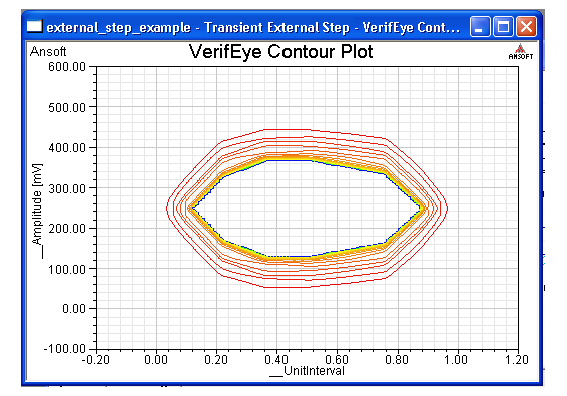Image resolution: width=567 pixels, height=396 pixels.
Task: Click the -0.20 X-axis tick label
Action: click(96, 360)
